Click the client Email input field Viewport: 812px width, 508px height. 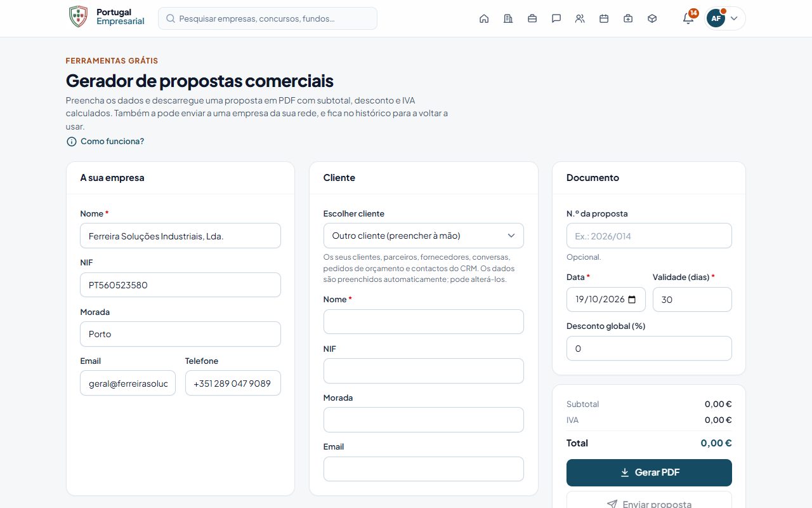[424, 469]
